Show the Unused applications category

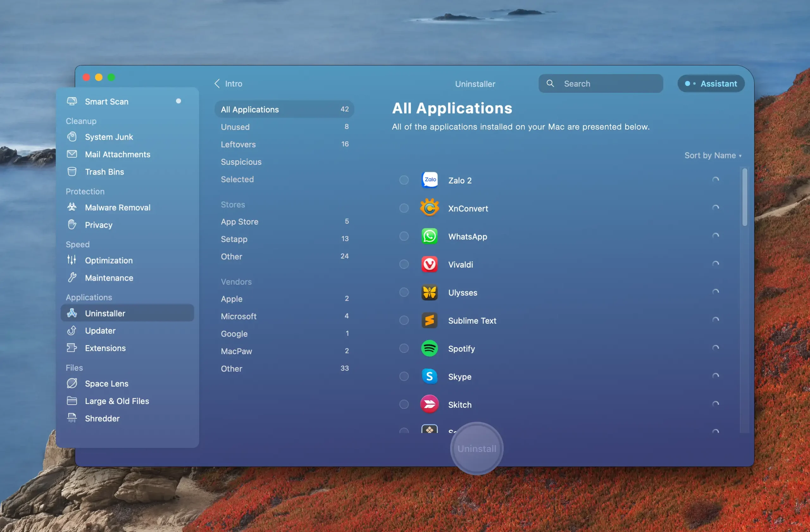284,127
